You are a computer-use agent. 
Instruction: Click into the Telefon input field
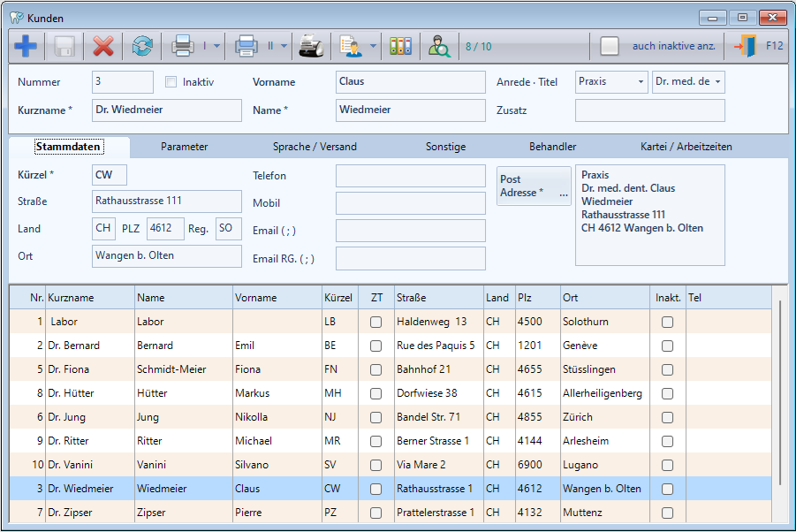tap(410, 176)
